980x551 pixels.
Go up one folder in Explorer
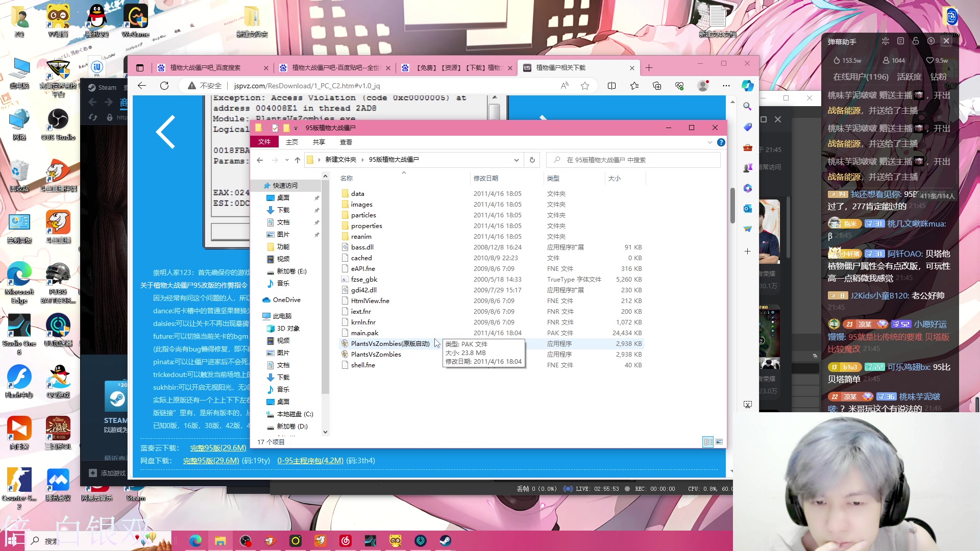click(298, 160)
